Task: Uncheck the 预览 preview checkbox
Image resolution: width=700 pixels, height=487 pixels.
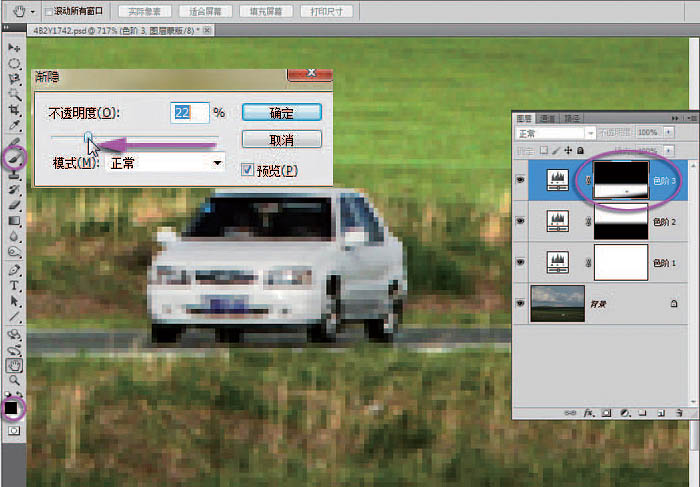Action: click(x=248, y=171)
